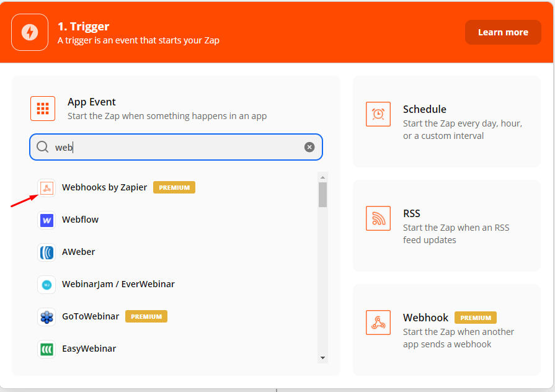Clear the search field with X button
Screen dimensions: 555x392
click(309, 147)
